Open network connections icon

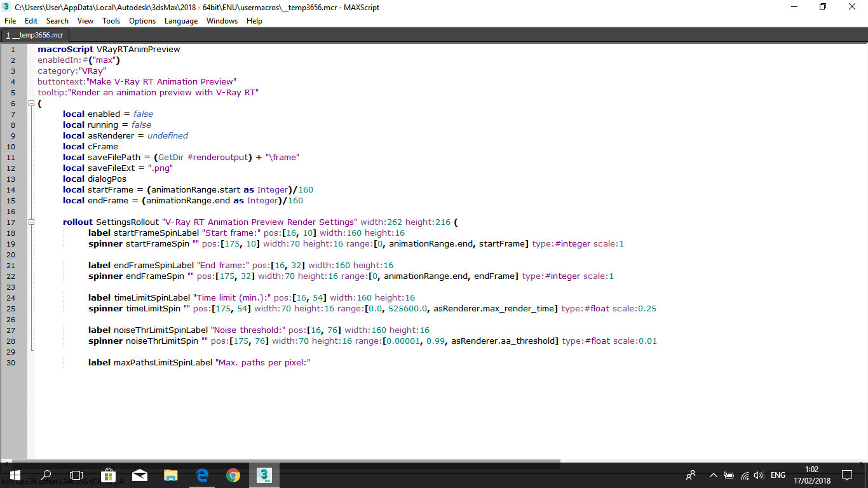[744, 475]
